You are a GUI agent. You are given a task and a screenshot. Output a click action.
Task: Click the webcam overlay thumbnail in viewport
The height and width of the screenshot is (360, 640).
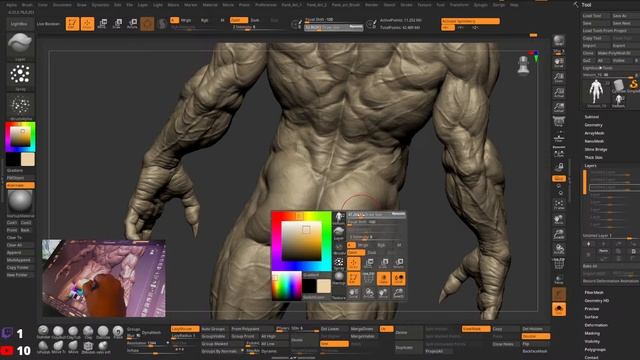[104, 278]
